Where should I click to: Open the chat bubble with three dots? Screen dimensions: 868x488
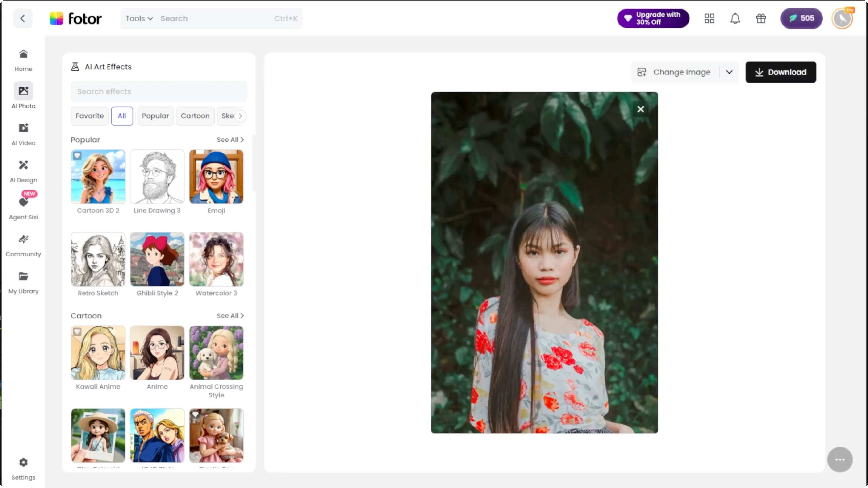[x=840, y=460]
